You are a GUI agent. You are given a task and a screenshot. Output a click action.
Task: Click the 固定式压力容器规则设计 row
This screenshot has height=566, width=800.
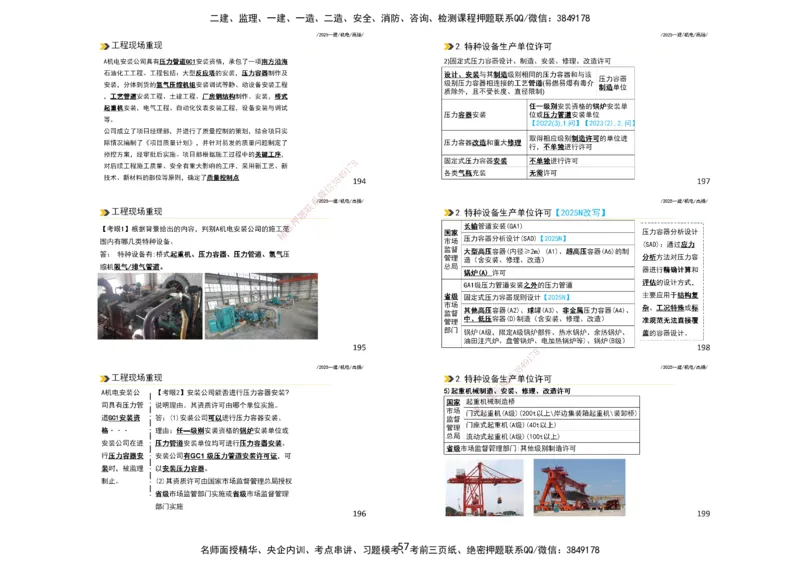pyautogui.click(x=548, y=297)
